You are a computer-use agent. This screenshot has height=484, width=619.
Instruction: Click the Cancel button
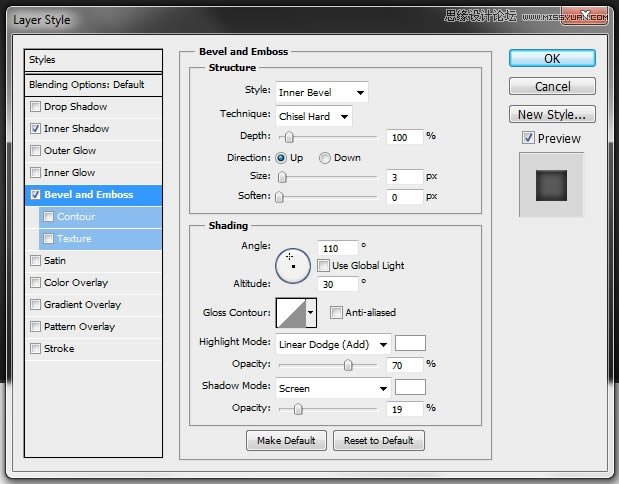[x=552, y=86]
